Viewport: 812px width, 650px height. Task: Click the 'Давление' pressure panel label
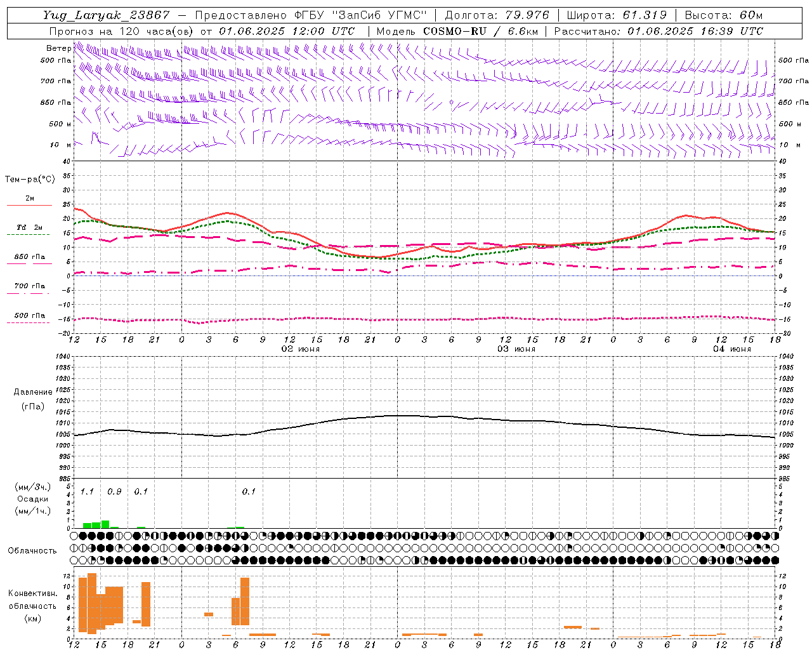pos(33,392)
